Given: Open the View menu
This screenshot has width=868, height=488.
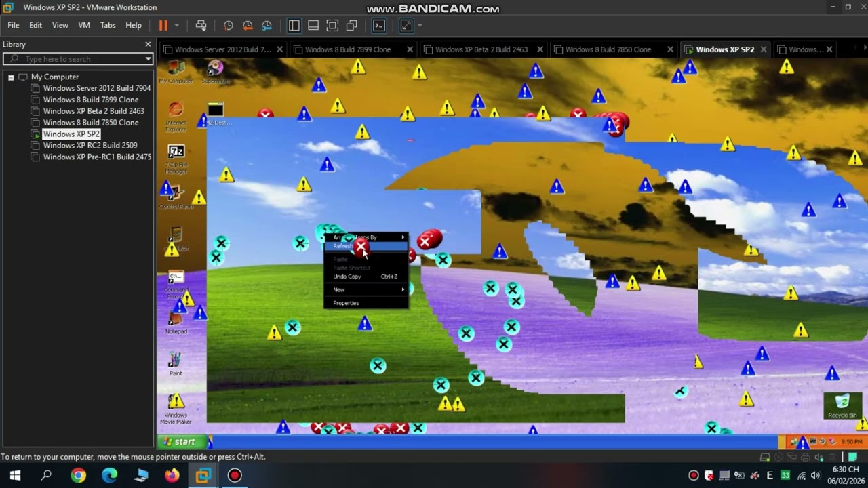Looking at the screenshot, I should click(x=60, y=26).
